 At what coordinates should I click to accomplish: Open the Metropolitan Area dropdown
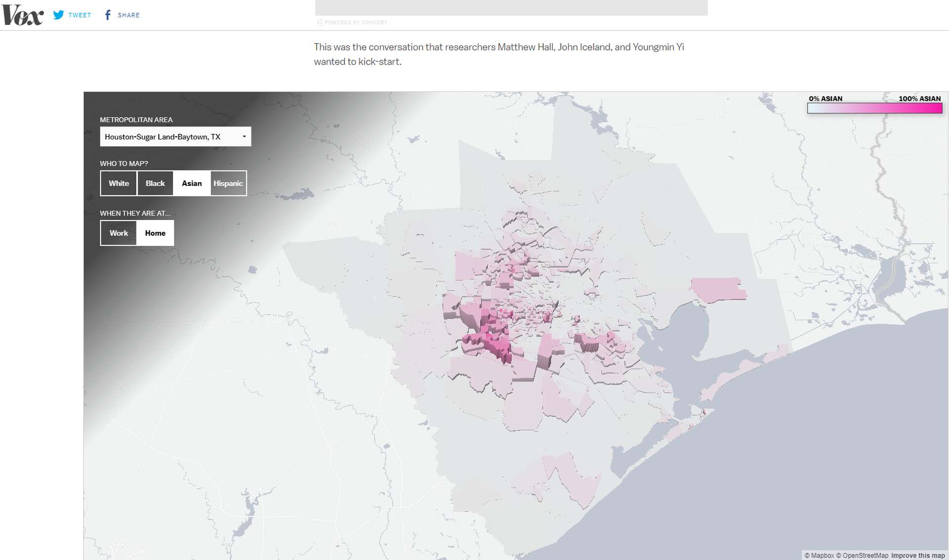[175, 136]
